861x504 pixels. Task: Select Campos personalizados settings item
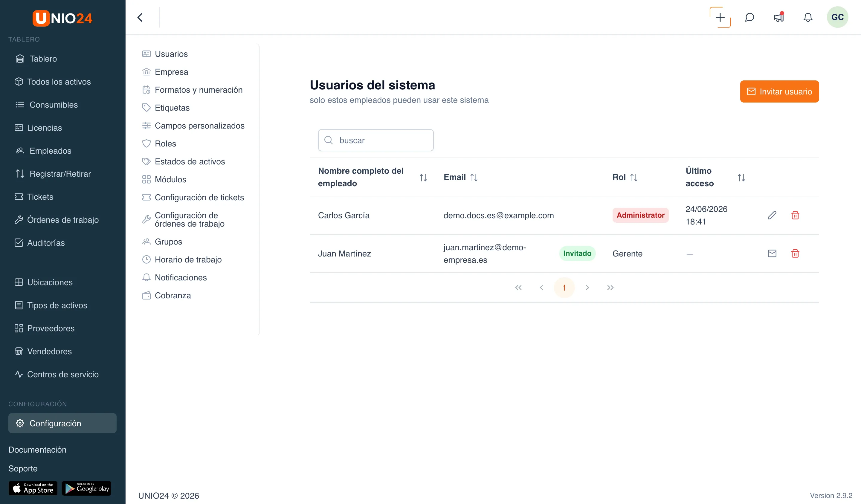[193, 126]
